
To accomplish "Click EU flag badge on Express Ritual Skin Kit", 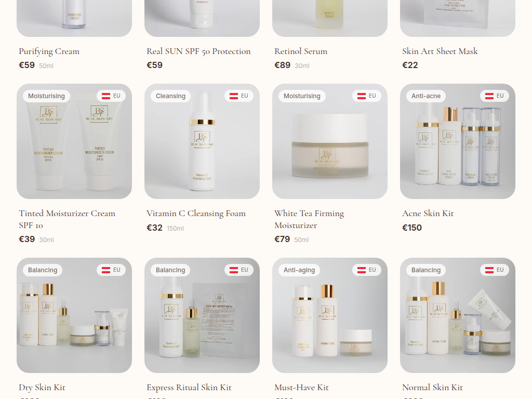I will [x=239, y=270].
